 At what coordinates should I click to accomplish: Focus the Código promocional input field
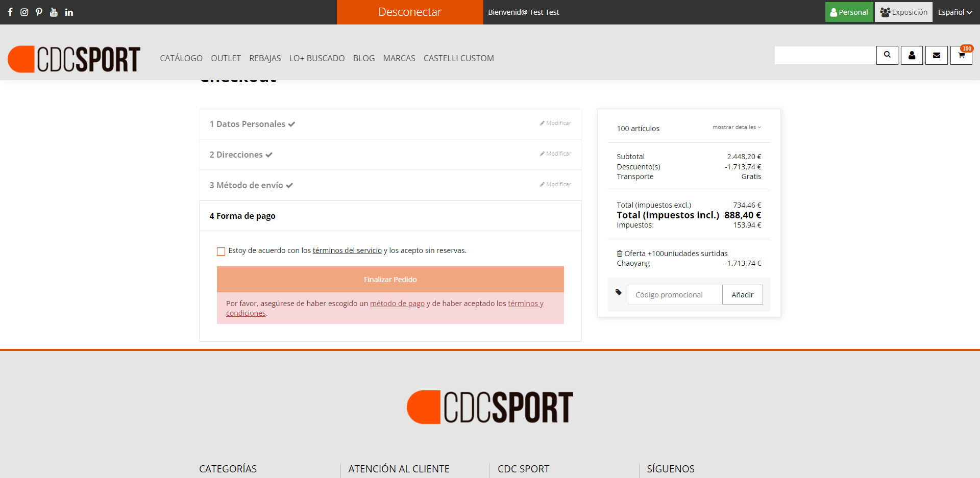tap(675, 295)
